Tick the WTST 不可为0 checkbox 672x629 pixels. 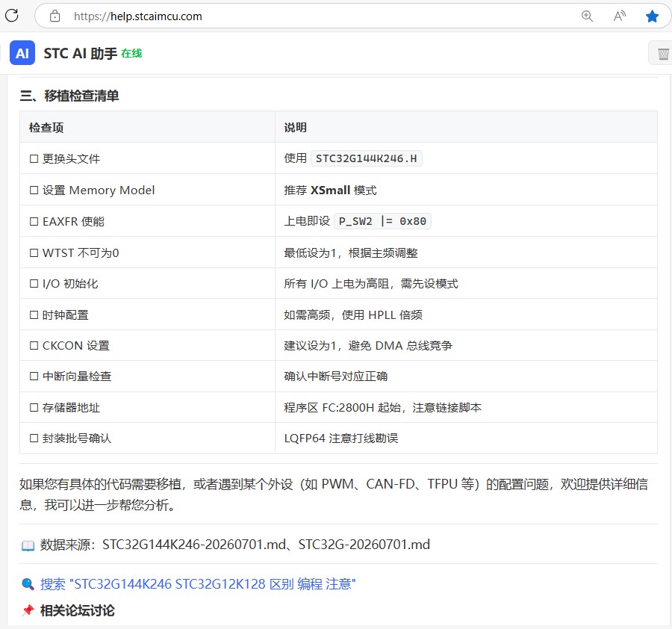[x=34, y=252]
